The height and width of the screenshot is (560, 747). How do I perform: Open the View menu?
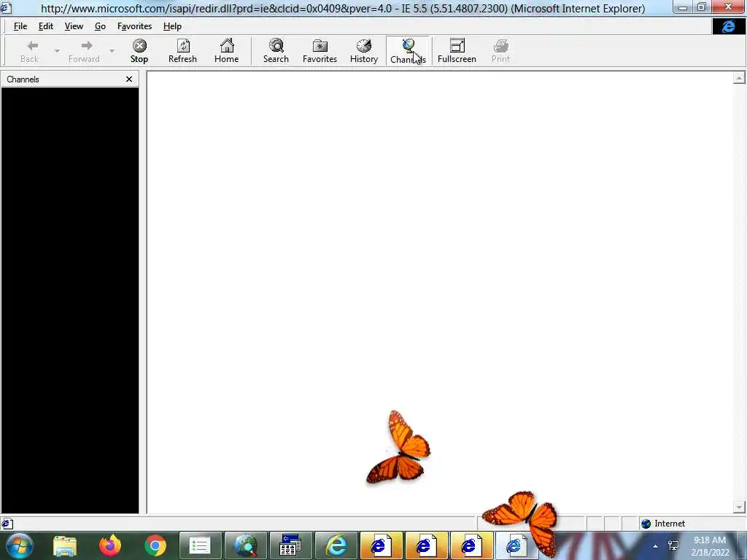[x=74, y=26]
